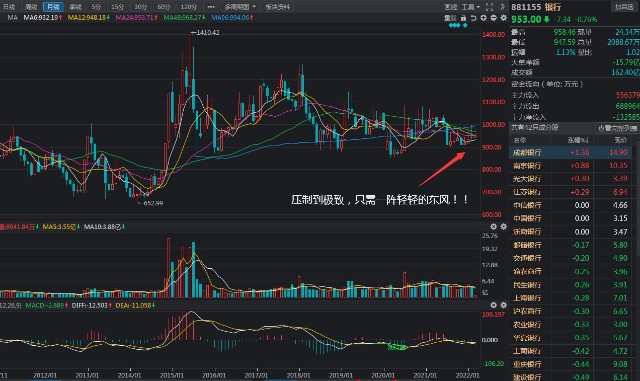Image resolution: width=640 pixels, height=381 pixels.
Task: Close the MACD sub-chart panel
Action: click(x=493, y=305)
